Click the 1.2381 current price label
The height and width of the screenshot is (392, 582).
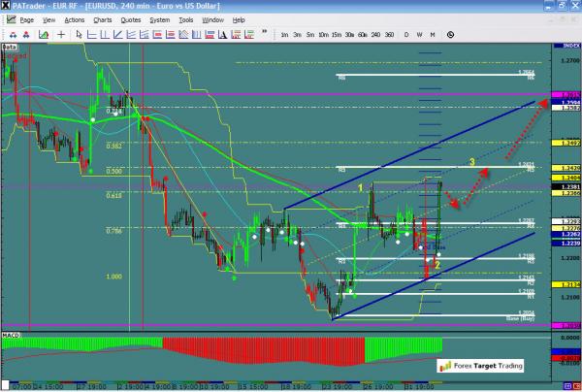point(566,187)
